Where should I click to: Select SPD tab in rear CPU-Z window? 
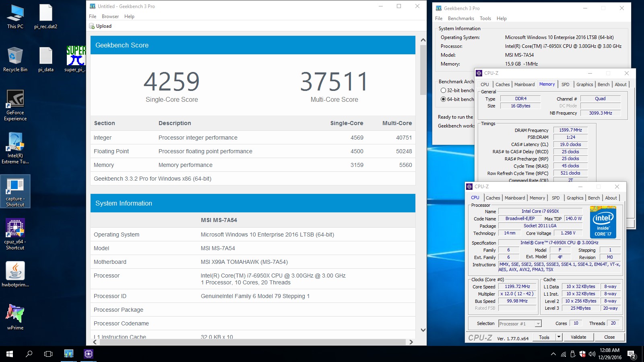pyautogui.click(x=565, y=84)
